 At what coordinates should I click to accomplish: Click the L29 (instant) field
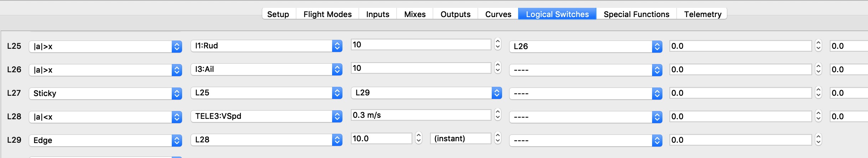pos(460,138)
